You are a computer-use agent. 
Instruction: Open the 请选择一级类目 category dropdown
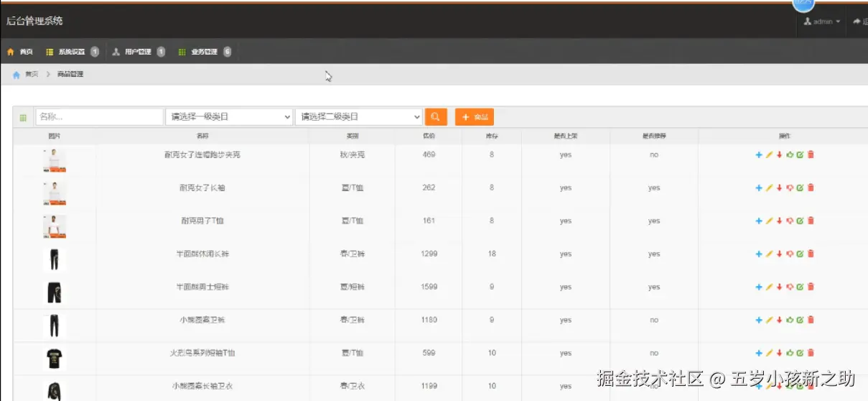pos(229,116)
